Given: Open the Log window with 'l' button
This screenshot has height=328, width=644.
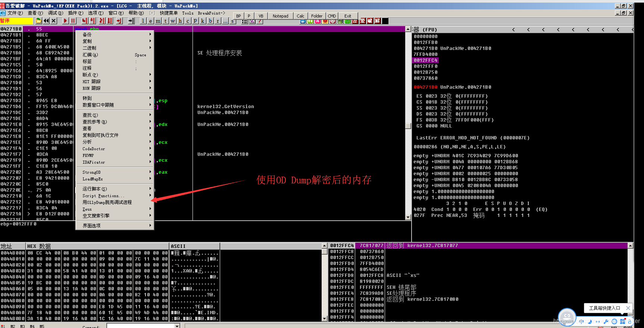Looking at the screenshot, I should click(x=143, y=21).
